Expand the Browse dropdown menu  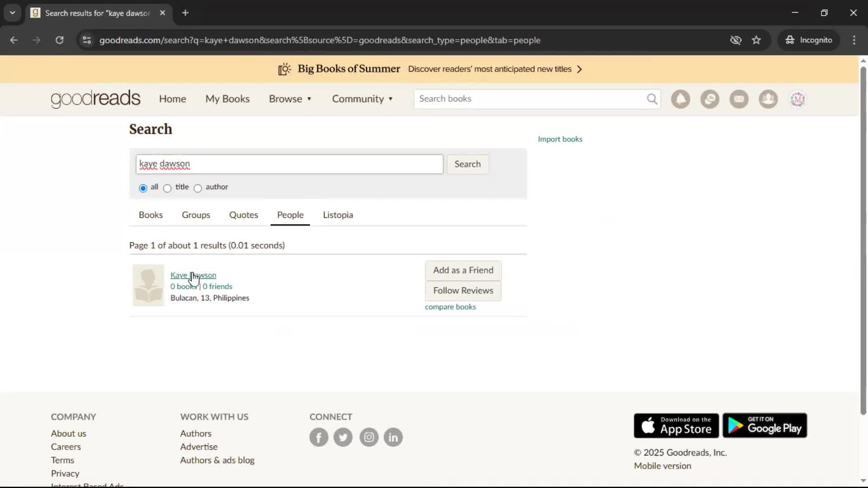pyautogui.click(x=290, y=99)
